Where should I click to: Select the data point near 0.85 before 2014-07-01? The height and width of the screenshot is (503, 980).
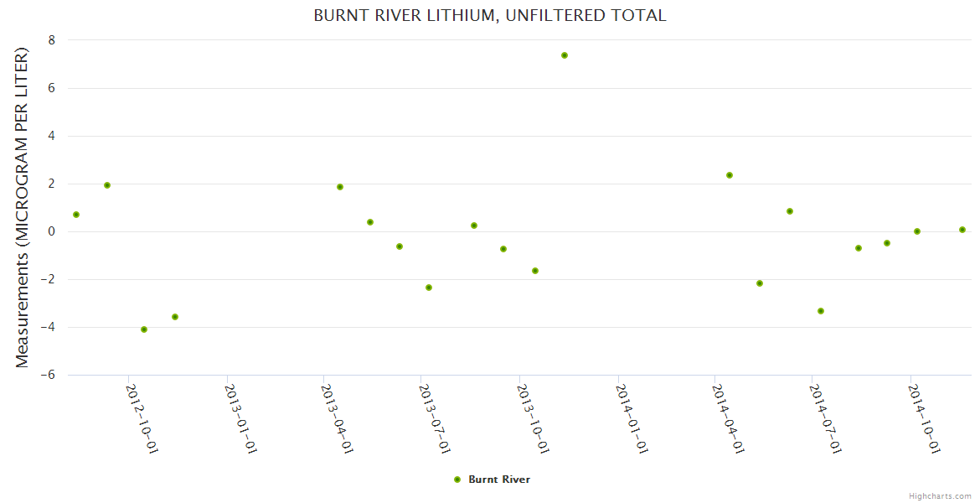tap(790, 211)
